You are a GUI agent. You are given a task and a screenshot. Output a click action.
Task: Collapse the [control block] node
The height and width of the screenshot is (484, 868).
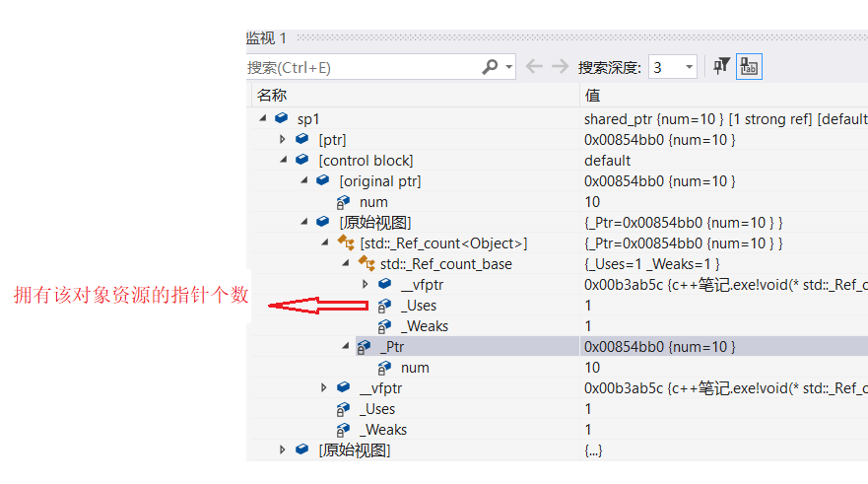[x=284, y=160]
